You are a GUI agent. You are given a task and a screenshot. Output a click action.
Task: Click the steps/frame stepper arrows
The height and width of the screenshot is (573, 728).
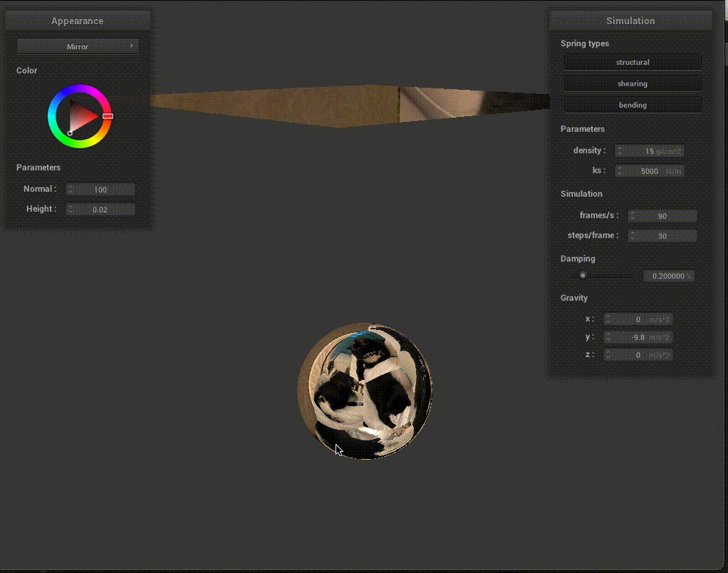click(x=633, y=236)
